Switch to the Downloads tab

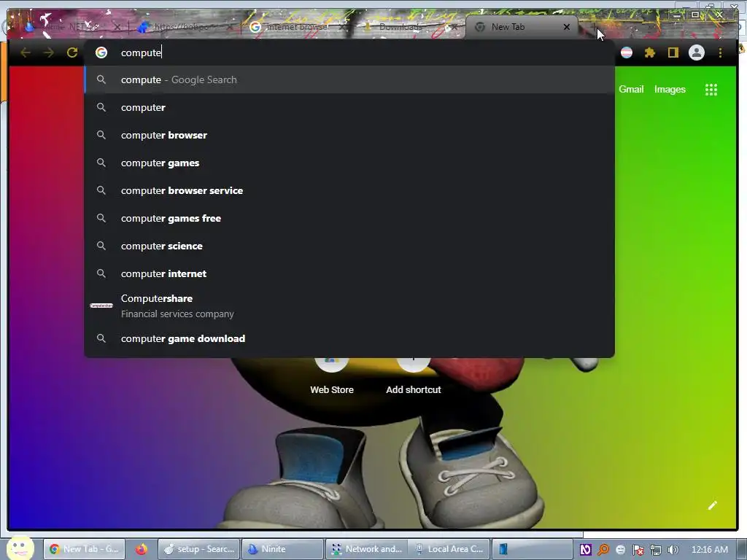pyautogui.click(x=410, y=27)
